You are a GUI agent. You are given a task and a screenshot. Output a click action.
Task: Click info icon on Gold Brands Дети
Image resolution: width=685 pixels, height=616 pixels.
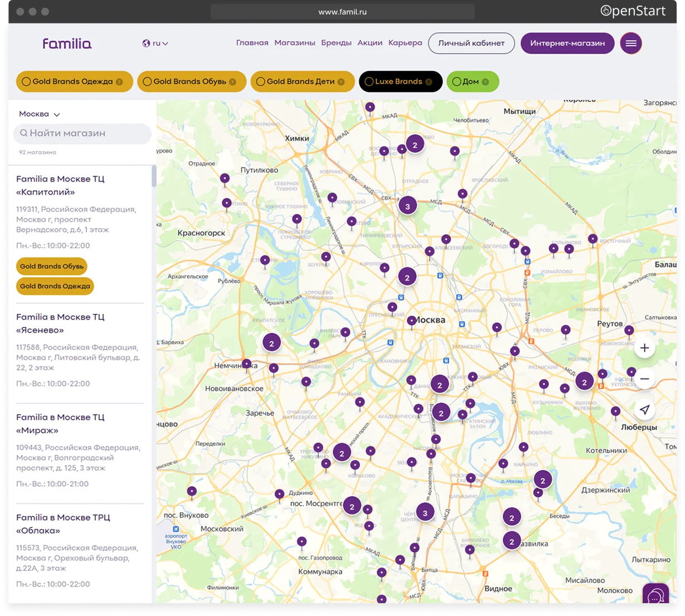pyautogui.click(x=341, y=82)
